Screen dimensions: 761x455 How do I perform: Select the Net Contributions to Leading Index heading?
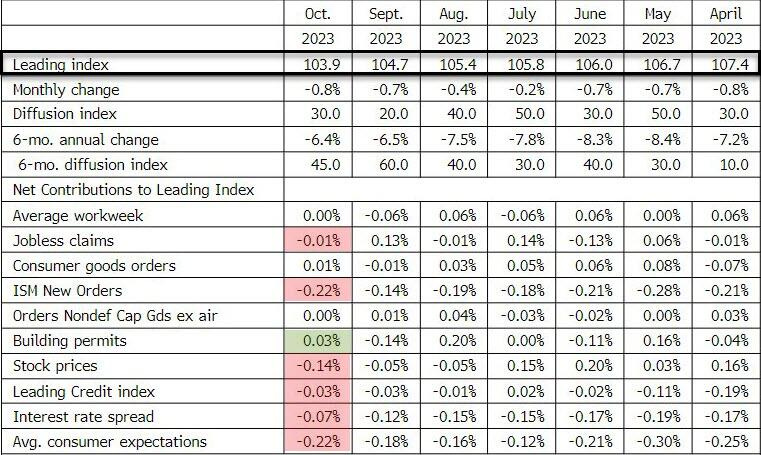click(133, 189)
